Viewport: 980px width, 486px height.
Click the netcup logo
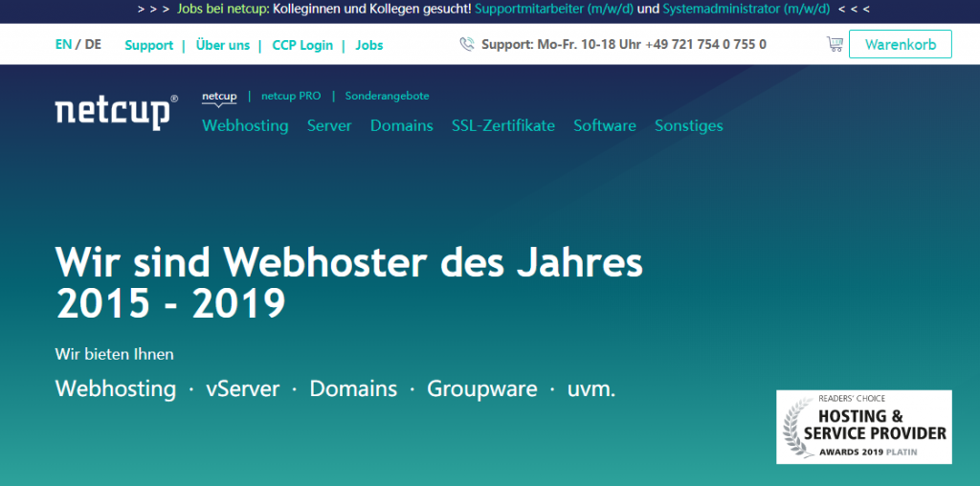point(116,111)
